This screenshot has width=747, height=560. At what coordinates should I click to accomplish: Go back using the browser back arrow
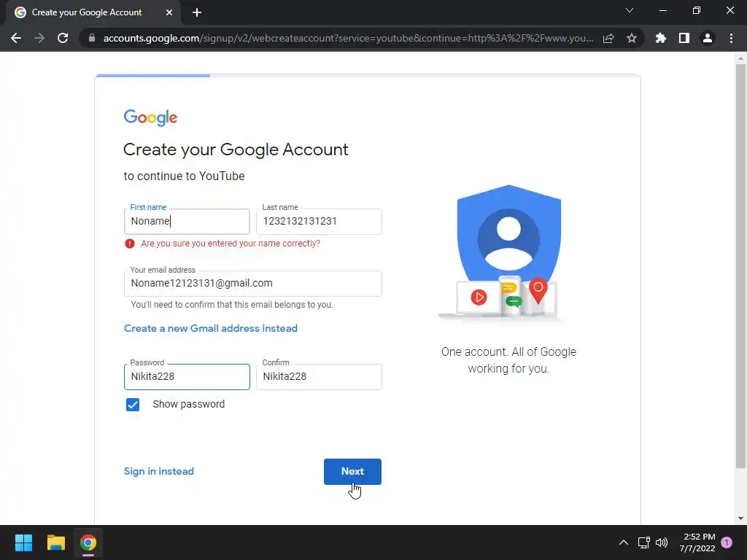(16, 38)
